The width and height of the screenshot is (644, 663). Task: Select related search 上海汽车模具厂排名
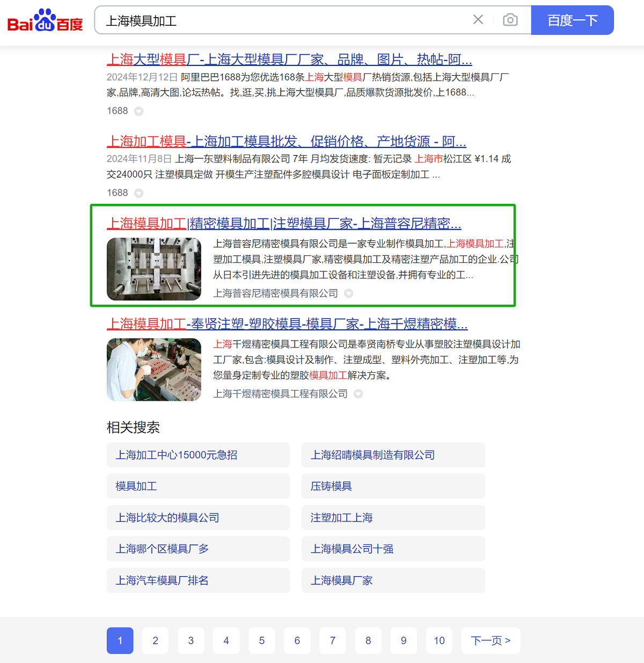click(198, 580)
